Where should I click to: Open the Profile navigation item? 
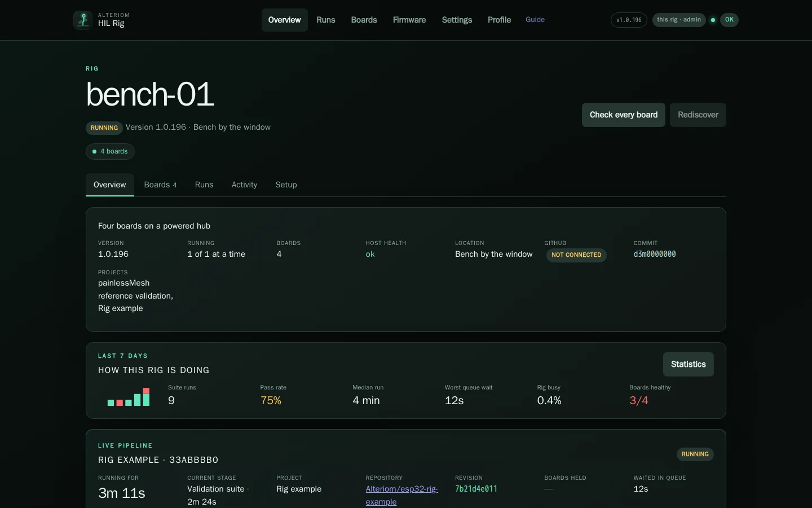tap(499, 20)
